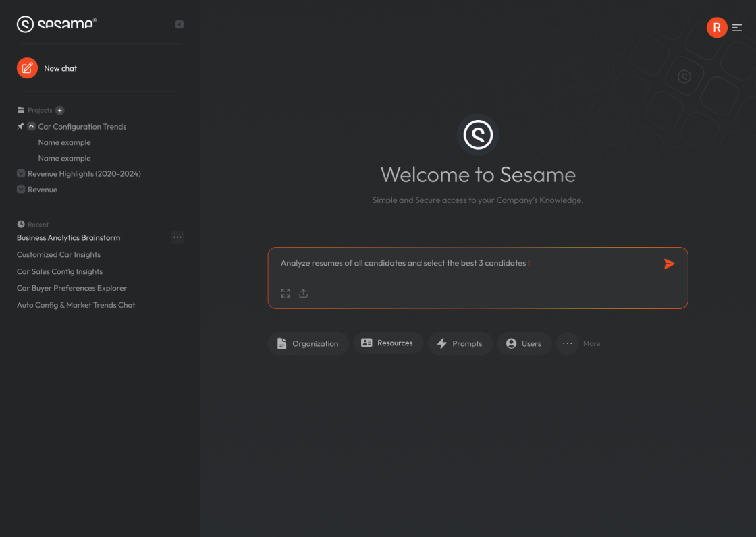
Task: Collapse the sidebar with the chevron control
Action: click(x=179, y=24)
